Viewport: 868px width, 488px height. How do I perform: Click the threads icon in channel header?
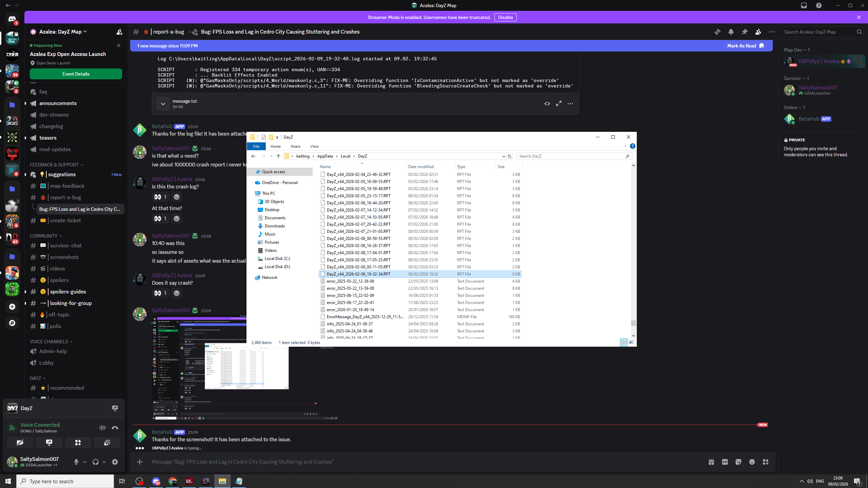pyautogui.click(x=717, y=32)
